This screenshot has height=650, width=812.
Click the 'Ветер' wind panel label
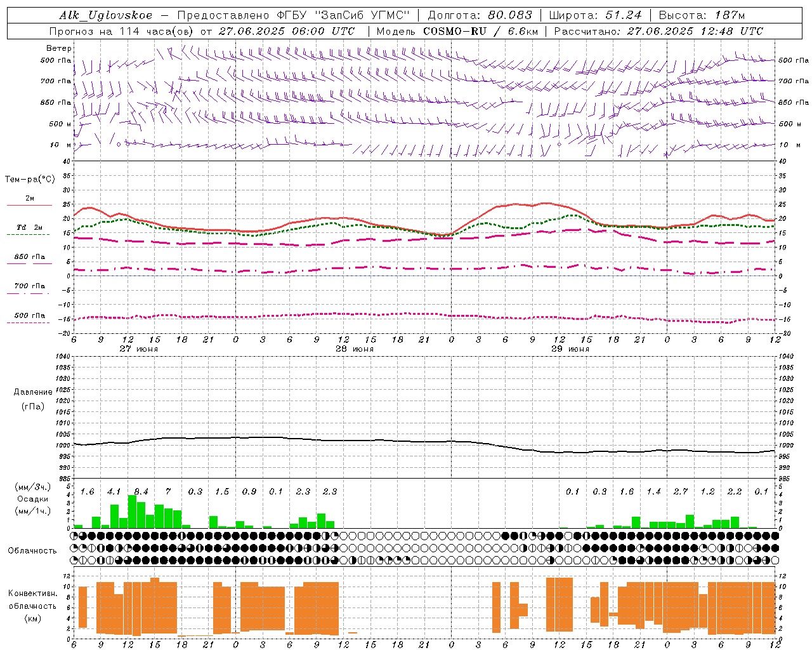pos(59,48)
